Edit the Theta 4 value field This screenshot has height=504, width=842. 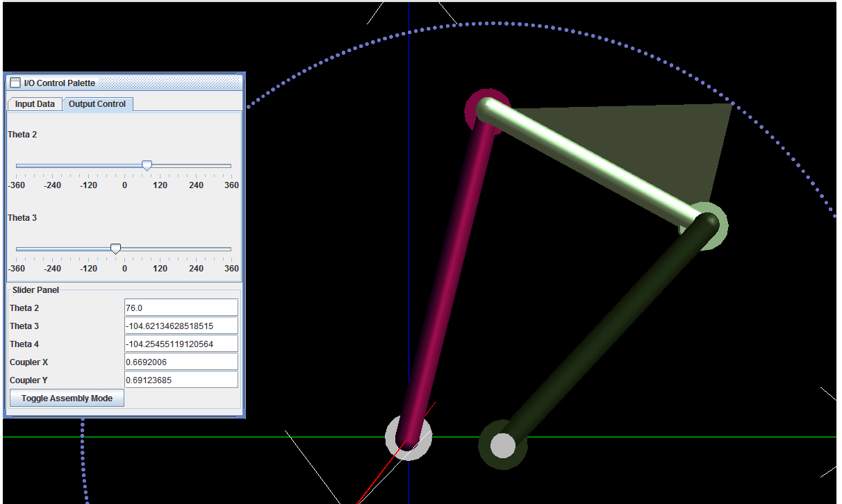[x=180, y=343]
